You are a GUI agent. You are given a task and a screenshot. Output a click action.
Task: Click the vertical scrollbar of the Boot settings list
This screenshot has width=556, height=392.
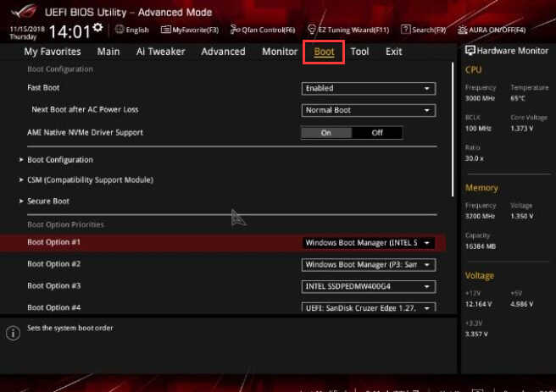453,130
